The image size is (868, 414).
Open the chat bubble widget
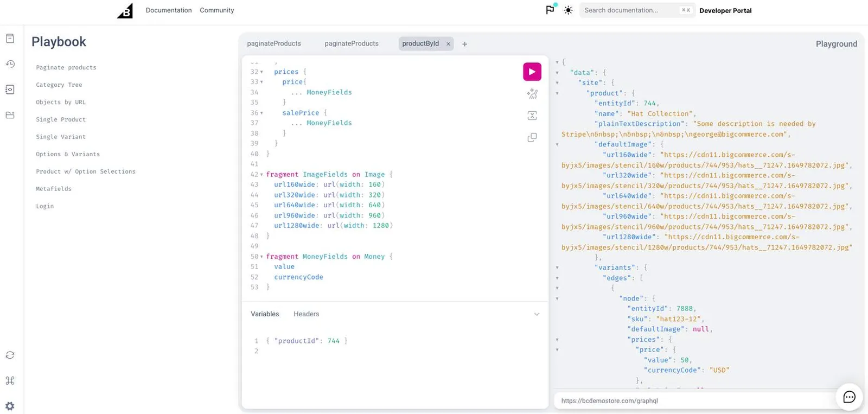coord(849,397)
